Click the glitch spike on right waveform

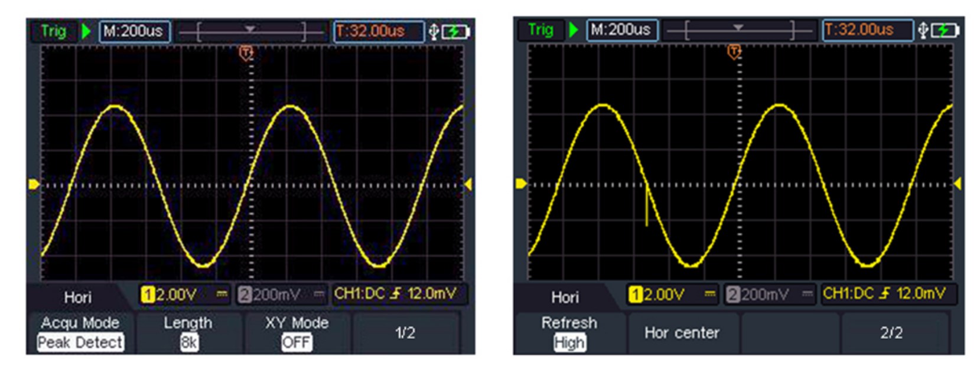pos(647,207)
